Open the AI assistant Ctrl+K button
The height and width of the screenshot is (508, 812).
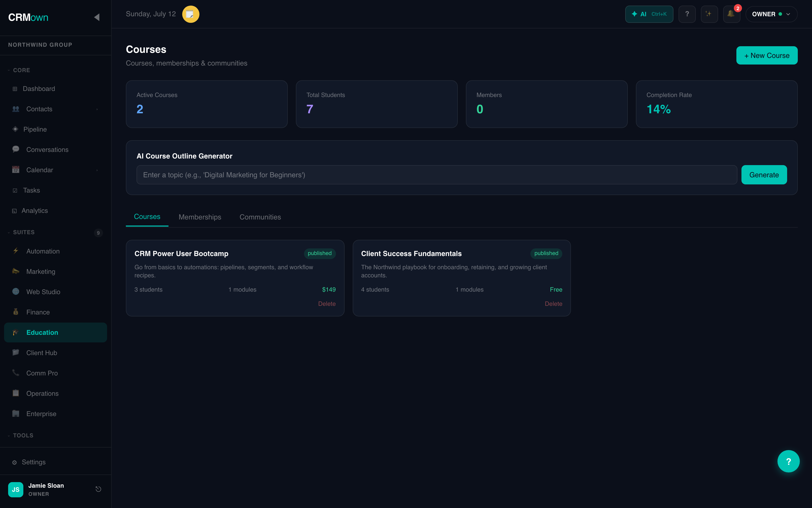coord(649,14)
